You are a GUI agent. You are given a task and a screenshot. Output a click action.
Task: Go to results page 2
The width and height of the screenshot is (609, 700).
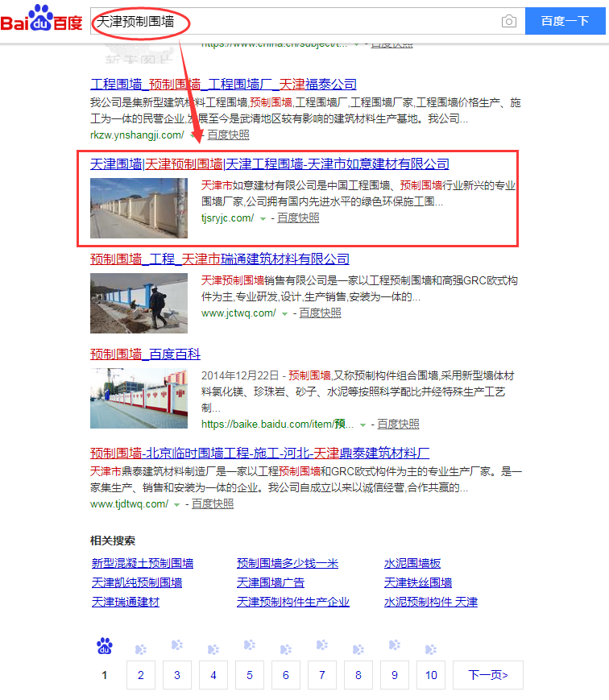[x=141, y=675]
